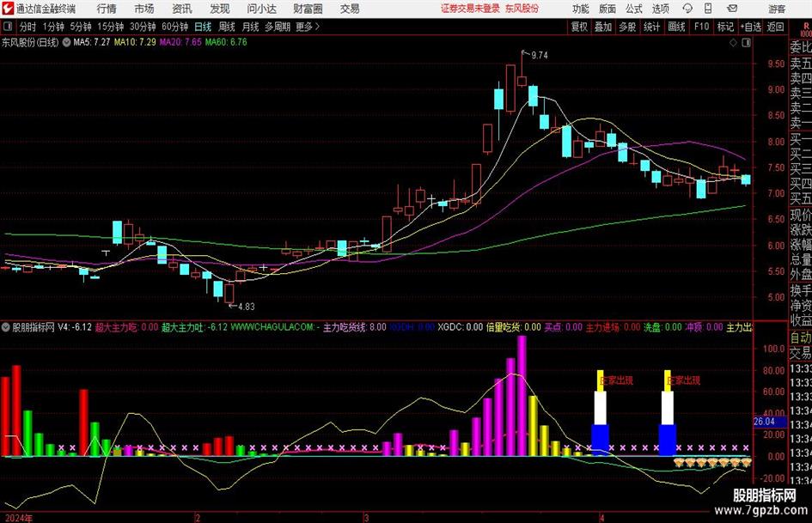The width and height of the screenshot is (812, 523).
Task: Click the 叠加 overlay button
Action: [603, 27]
